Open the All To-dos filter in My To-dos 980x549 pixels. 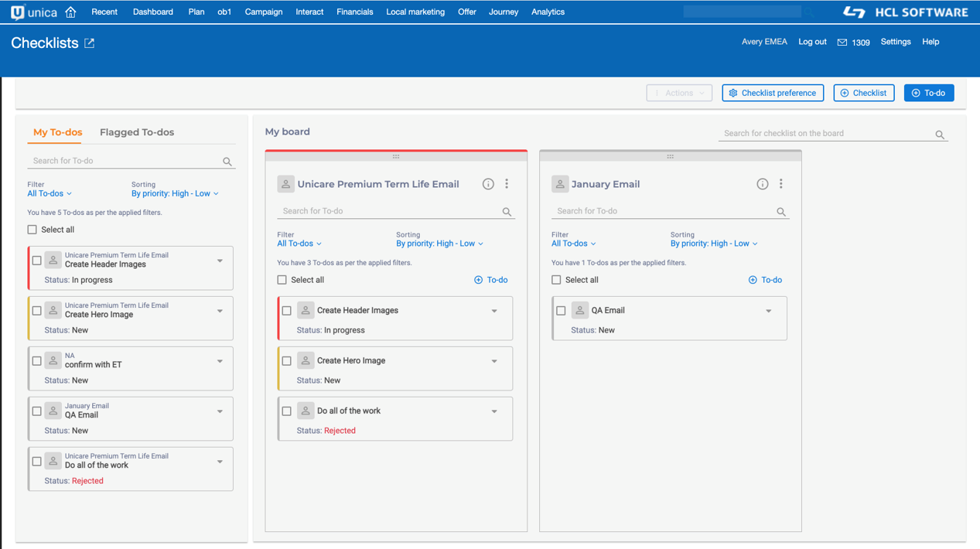(x=50, y=194)
